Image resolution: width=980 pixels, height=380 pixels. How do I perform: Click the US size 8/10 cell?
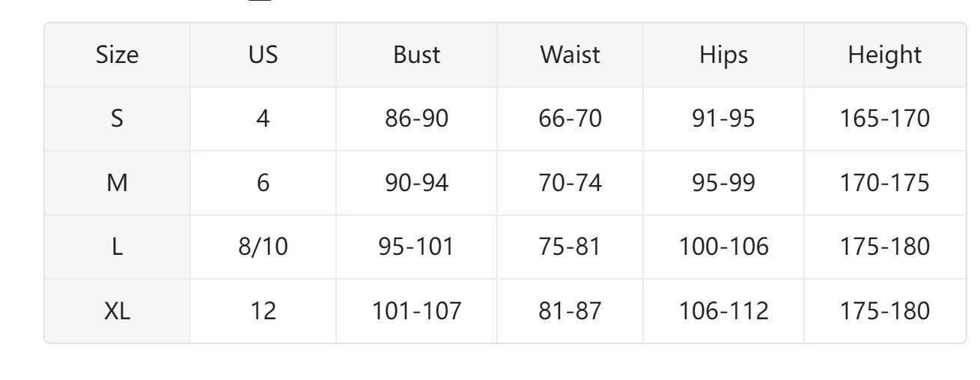263,247
